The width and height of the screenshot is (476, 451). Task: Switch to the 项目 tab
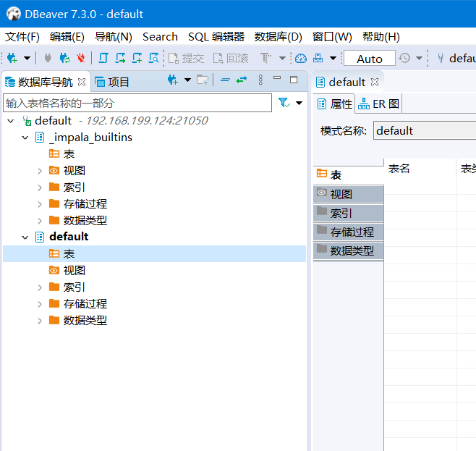click(112, 82)
